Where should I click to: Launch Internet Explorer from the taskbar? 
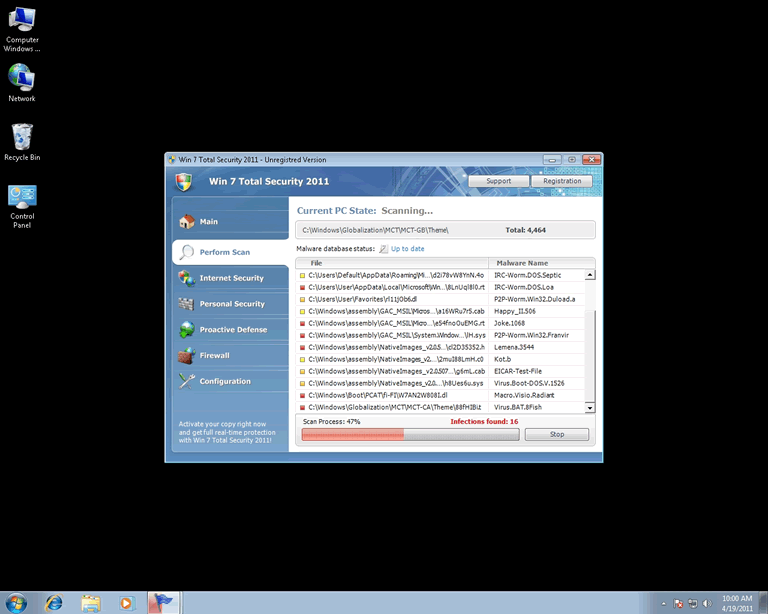pos(54,602)
